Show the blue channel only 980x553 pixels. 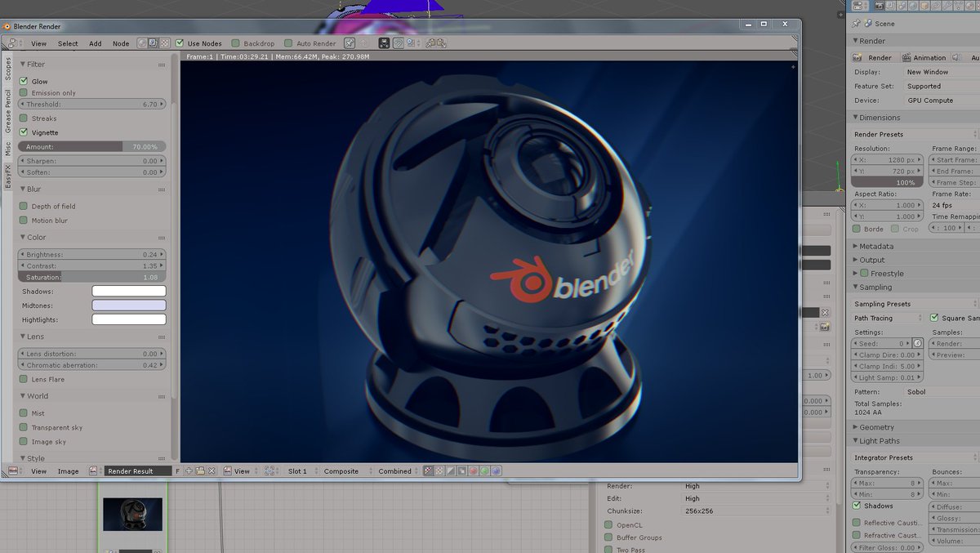(x=496, y=471)
